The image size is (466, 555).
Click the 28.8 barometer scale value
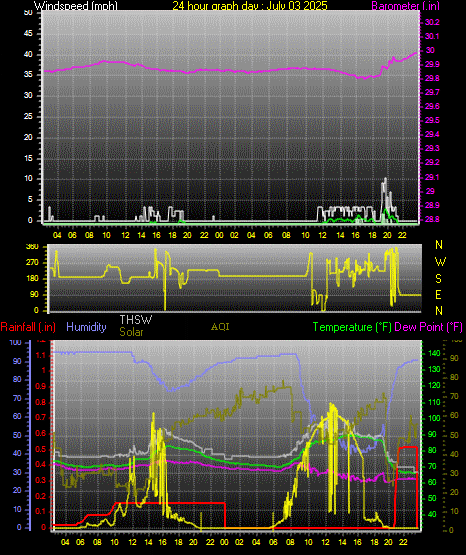tap(432, 219)
